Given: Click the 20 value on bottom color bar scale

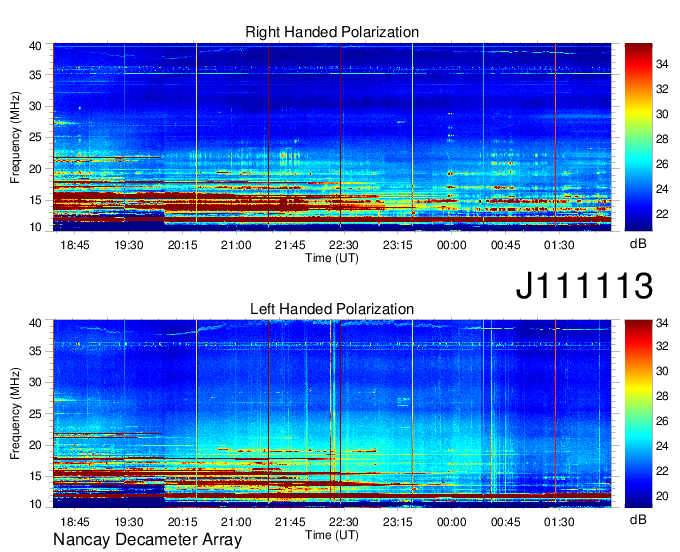Looking at the screenshot, I should pos(662,496).
